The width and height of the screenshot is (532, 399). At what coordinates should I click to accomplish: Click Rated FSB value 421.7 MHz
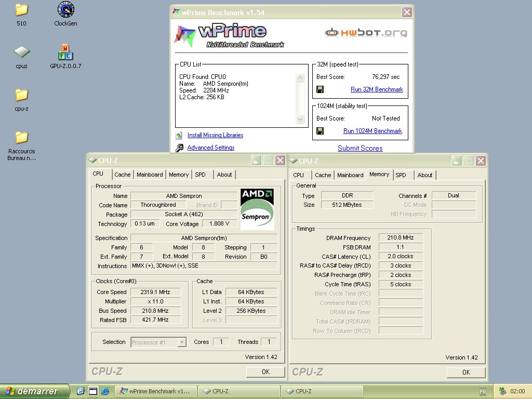click(x=155, y=320)
